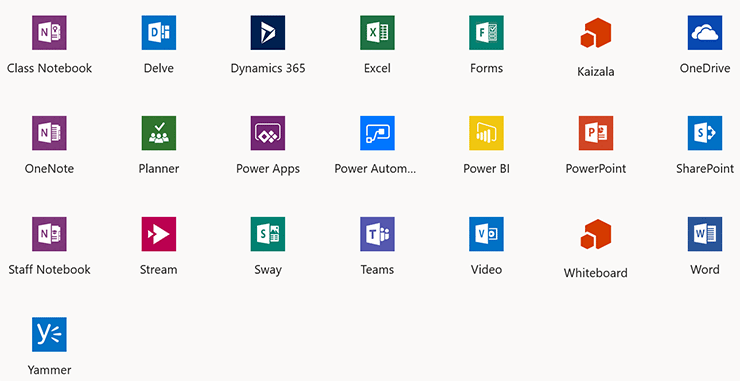Click the "OneNote" text label

[49, 169]
